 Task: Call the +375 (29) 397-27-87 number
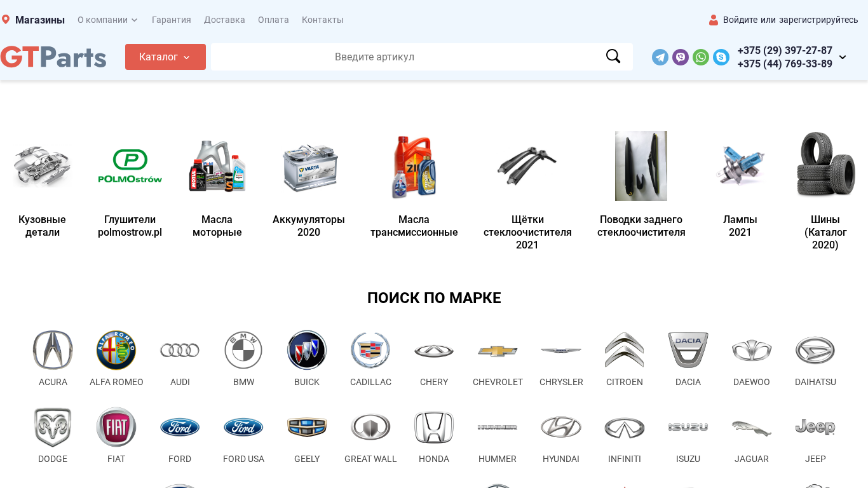[785, 50]
